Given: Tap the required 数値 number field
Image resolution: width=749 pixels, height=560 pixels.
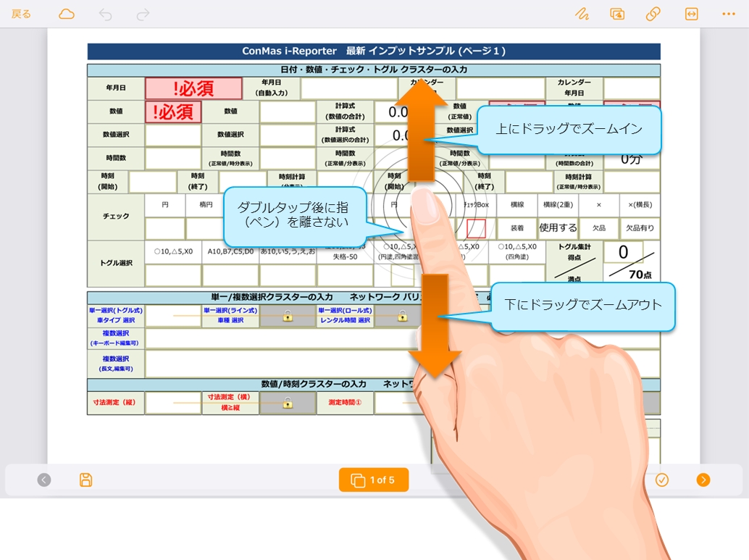Looking at the screenshot, I should coord(173,112).
